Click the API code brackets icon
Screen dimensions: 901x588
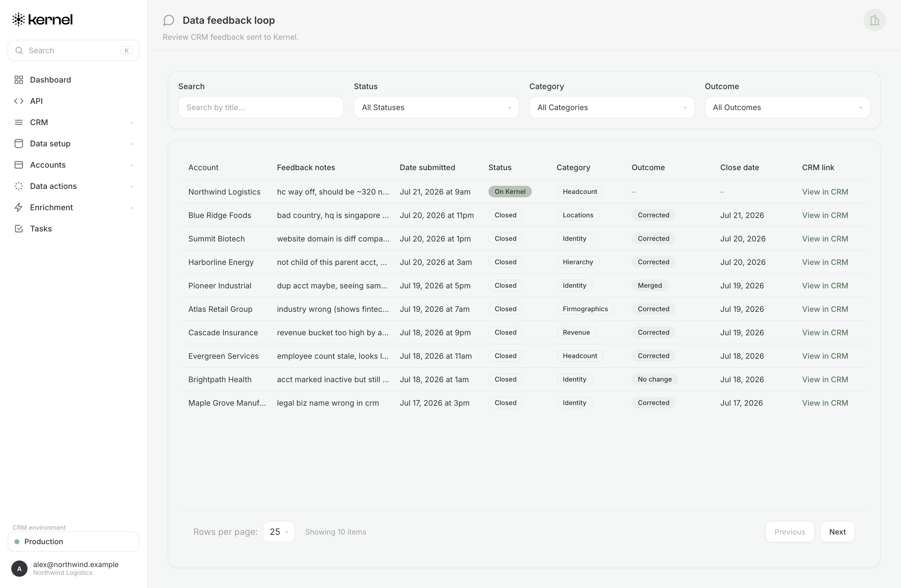pos(18,101)
